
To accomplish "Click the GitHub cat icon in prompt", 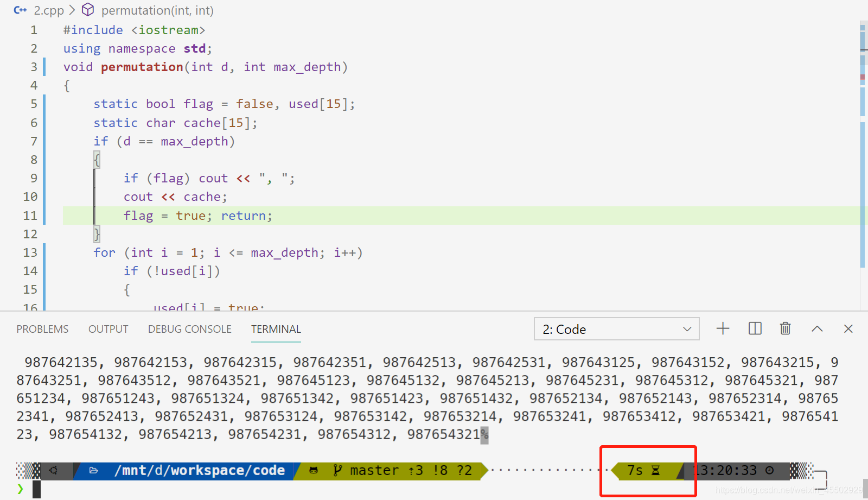I will (x=314, y=471).
